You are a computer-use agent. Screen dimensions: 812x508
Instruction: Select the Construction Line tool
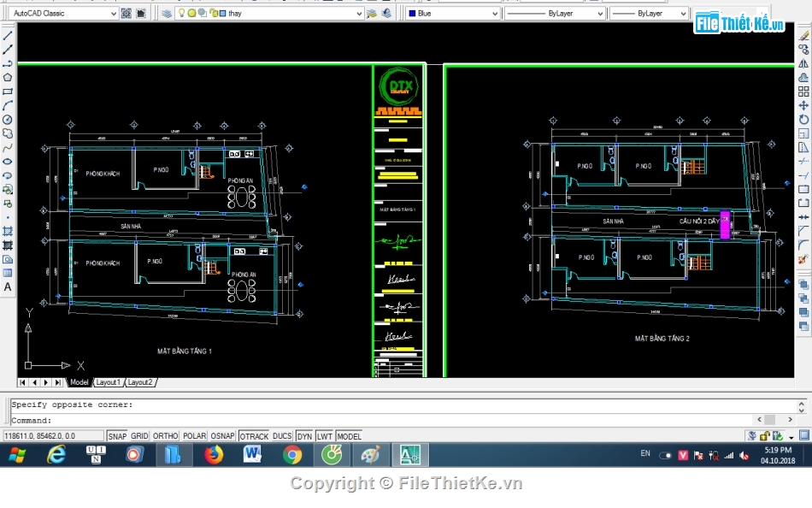pyautogui.click(x=7, y=50)
